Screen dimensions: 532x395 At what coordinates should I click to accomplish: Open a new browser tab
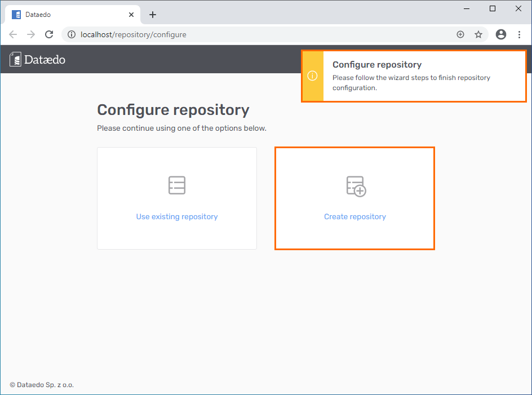153,15
